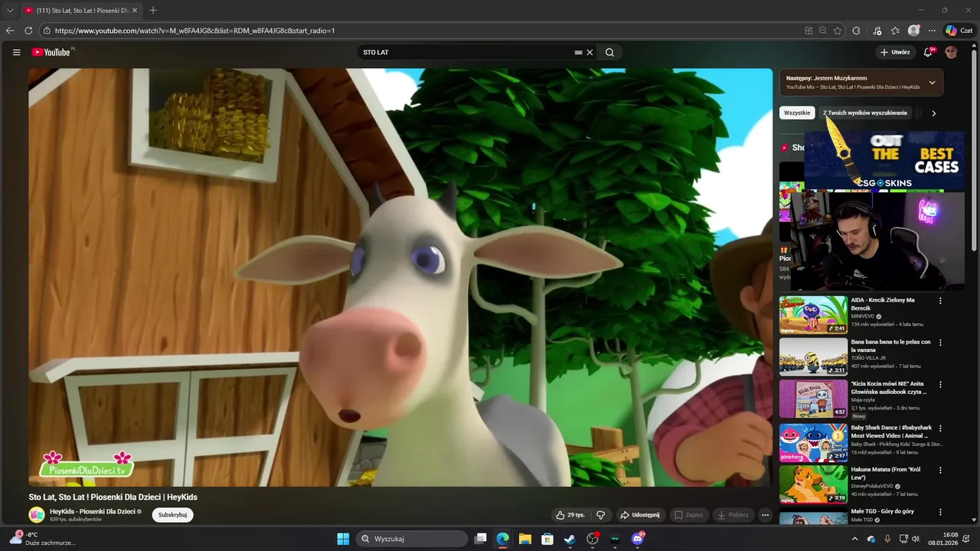Screen dimensions: 980x551
Task: Like the video with 29 tys. button
Action: 570,515
